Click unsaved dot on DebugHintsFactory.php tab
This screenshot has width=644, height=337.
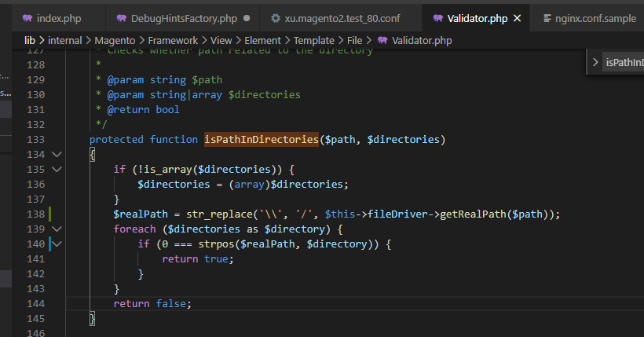[x=247, y=18]
